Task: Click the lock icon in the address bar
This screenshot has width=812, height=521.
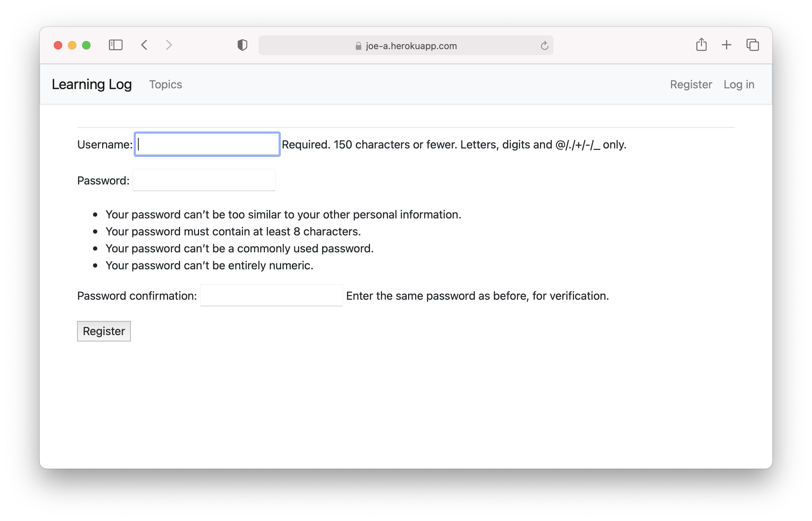Action: point(358,46)
